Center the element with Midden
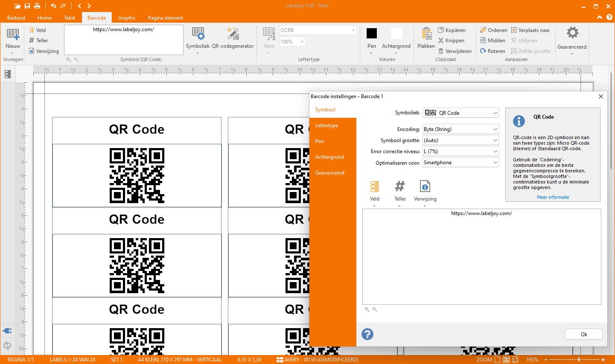Viewport: 615px width, 364px height. point(493,41)
